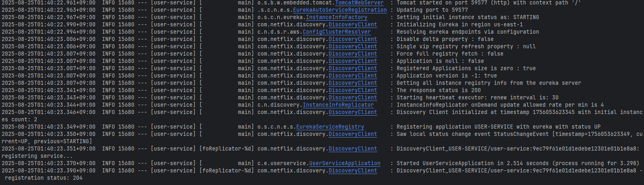Click DiscoveryClient on the Force full registry fetch line
The height and width of the screenshot is (185, 644).
[353, 54]
